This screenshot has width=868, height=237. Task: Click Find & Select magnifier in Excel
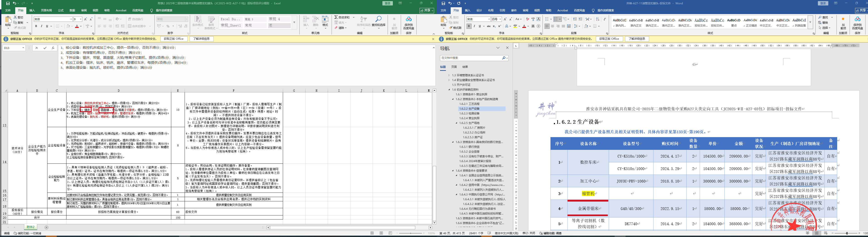tap(378, 20)
